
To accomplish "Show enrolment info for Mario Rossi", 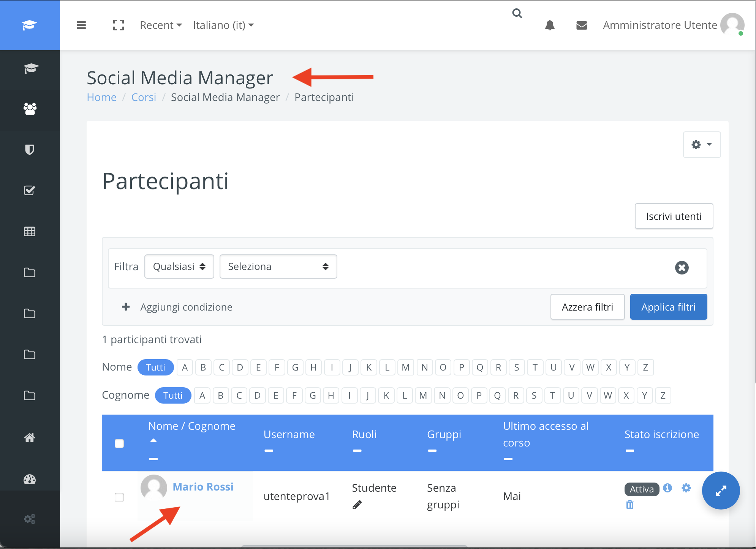I will [667, 488].
